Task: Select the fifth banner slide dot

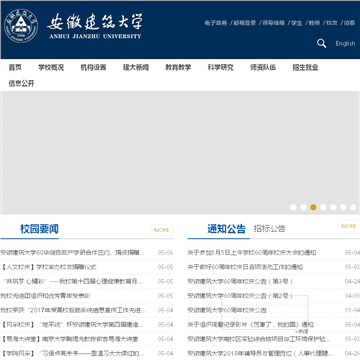Action: [x=333, y=207]
